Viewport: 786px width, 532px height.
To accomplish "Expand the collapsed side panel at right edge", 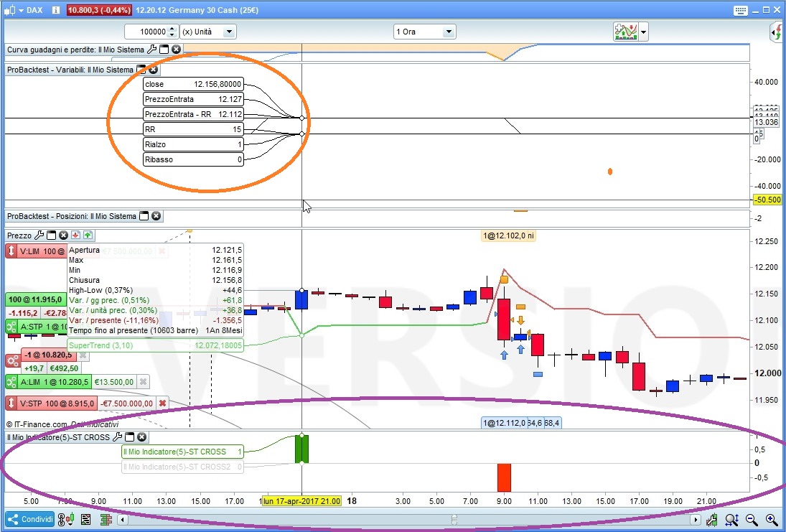I will (777, 32).
